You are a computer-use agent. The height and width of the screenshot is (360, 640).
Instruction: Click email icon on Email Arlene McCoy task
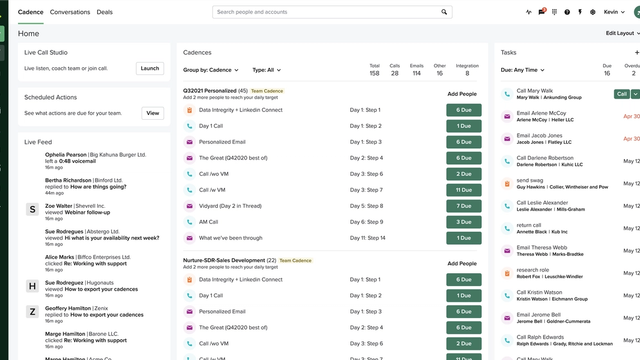(x=507, y=116)
